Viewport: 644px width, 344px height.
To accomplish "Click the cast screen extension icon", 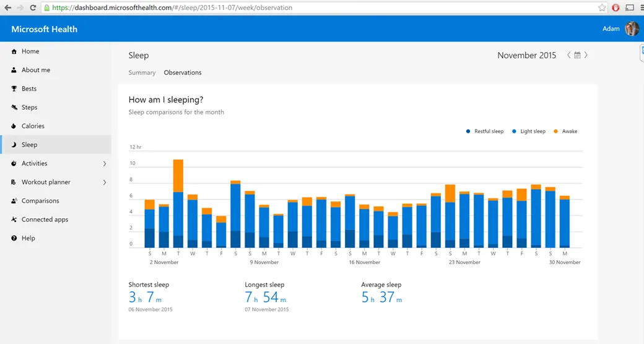I will (x=630, y=7).
